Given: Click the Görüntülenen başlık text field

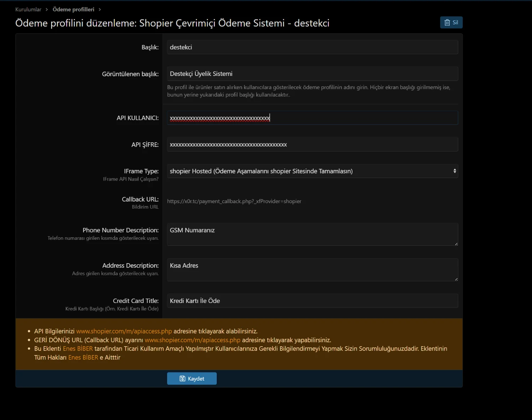Looking at the screenshot, I should [x=312, y=74].
